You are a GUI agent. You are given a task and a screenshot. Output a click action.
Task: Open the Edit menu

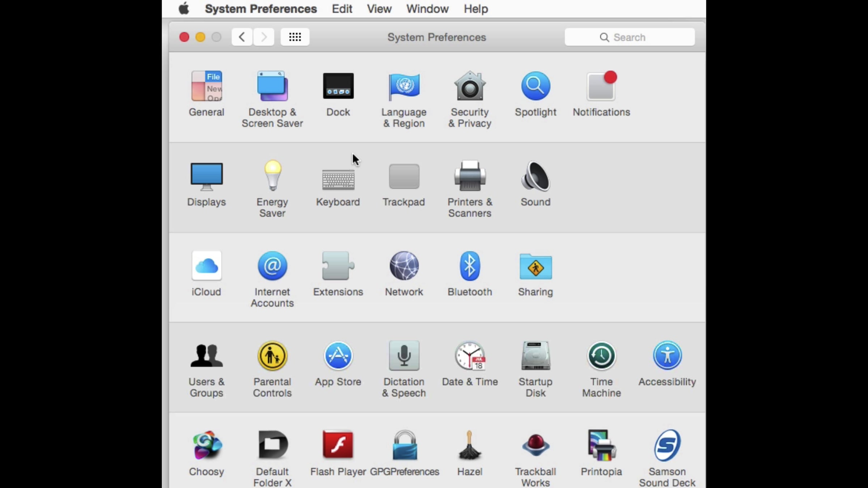click(342, 9)
